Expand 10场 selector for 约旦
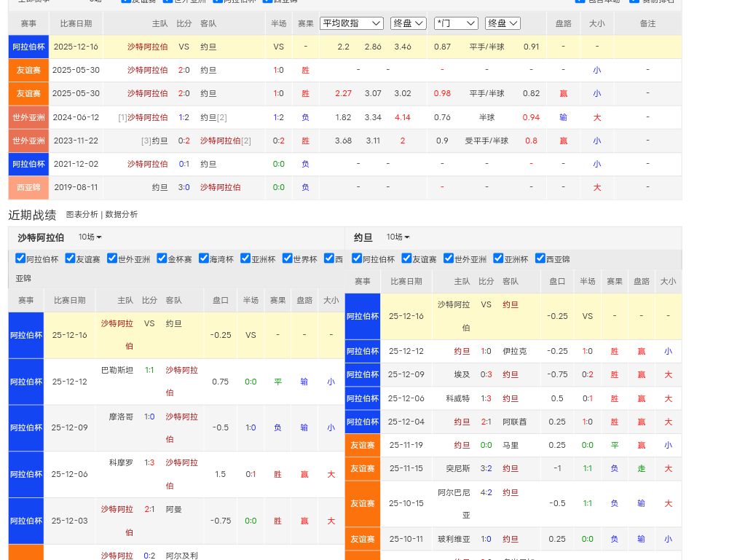The height and width of the screenshot is (560, 729). click(398, 237)
